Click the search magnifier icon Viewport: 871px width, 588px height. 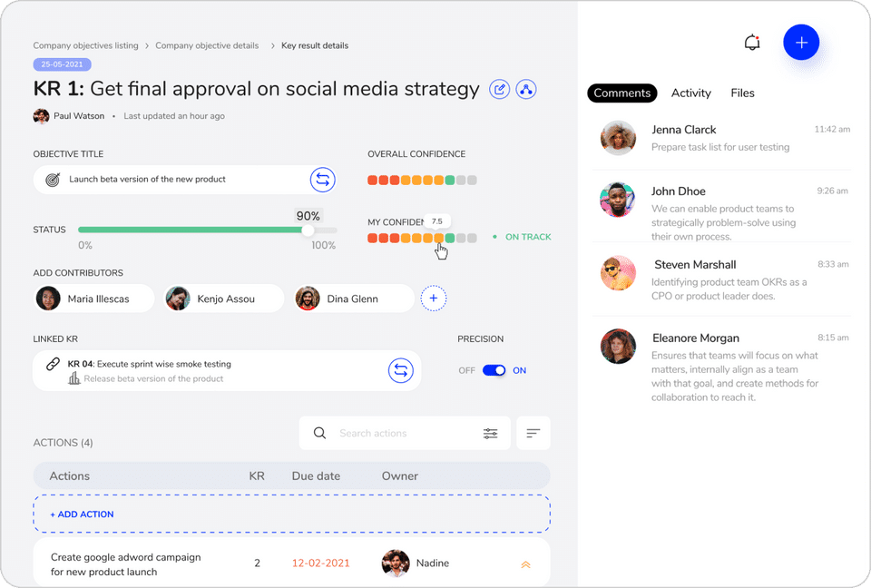click(x=319, y=433)
